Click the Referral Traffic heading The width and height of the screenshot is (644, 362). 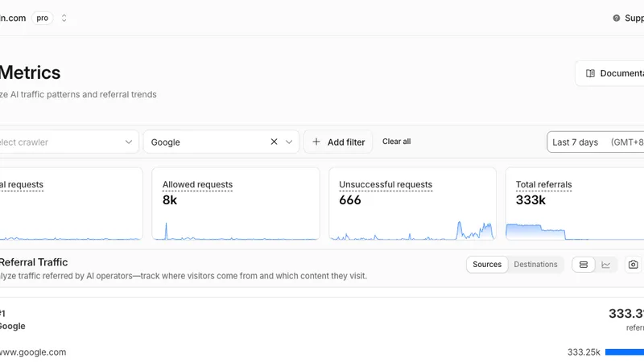click(x=34, y=262)
